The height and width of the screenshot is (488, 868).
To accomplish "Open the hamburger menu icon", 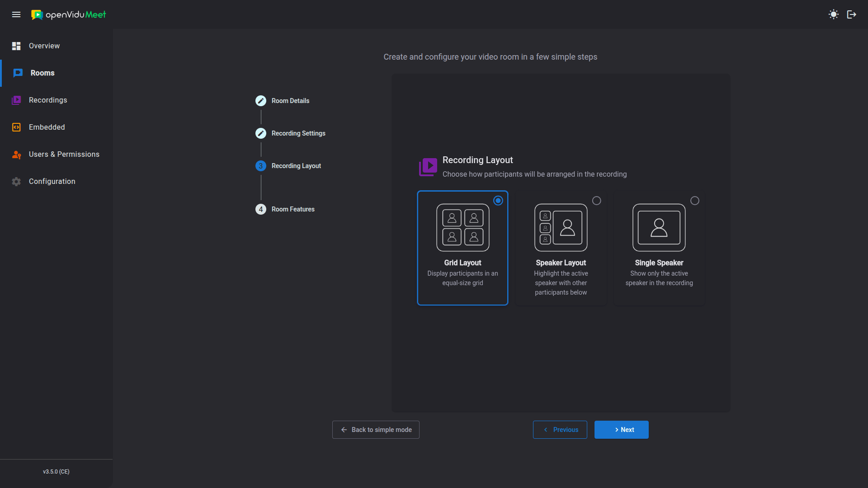I will pyautogui.click(x=16, y=14).
